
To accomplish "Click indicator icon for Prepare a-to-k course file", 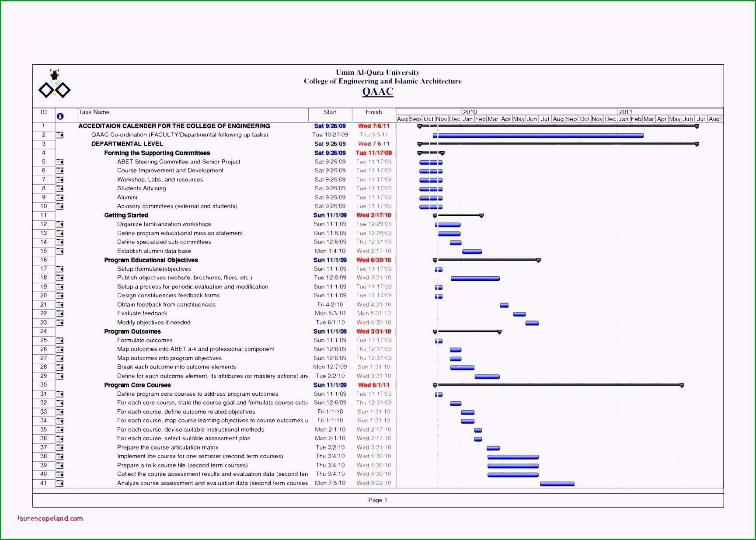I will pyautogui.click(x=59, y=466).
